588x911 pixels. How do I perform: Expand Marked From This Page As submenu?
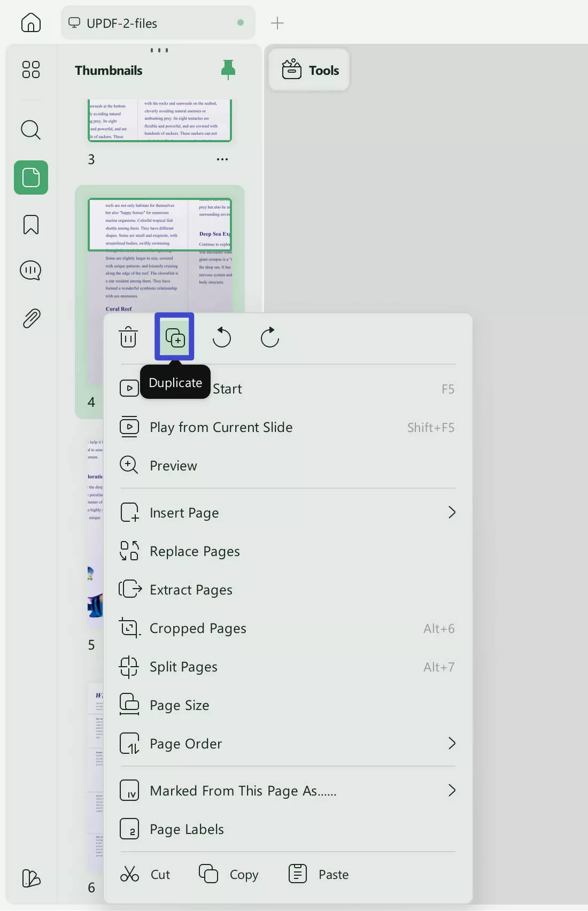coord(451,791)
